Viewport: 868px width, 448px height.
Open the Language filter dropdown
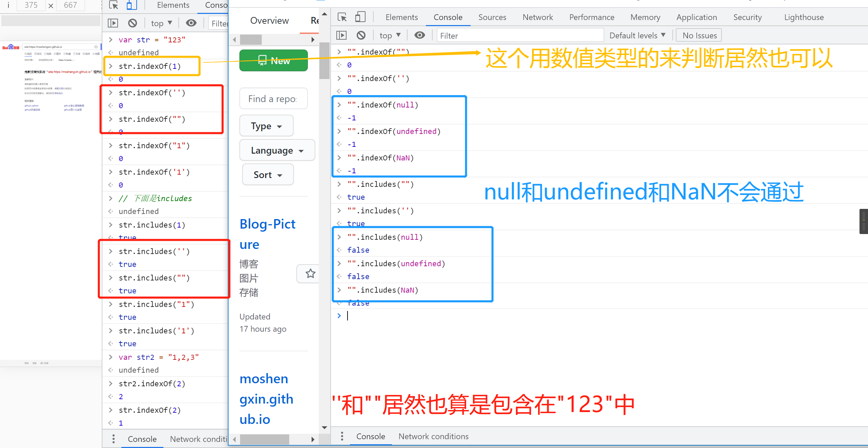(x=277, y=151)
